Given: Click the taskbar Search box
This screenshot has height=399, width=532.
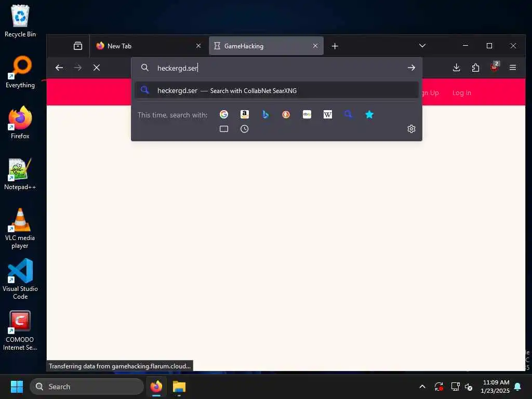Looking at the screenshot, I should (87, 387).
